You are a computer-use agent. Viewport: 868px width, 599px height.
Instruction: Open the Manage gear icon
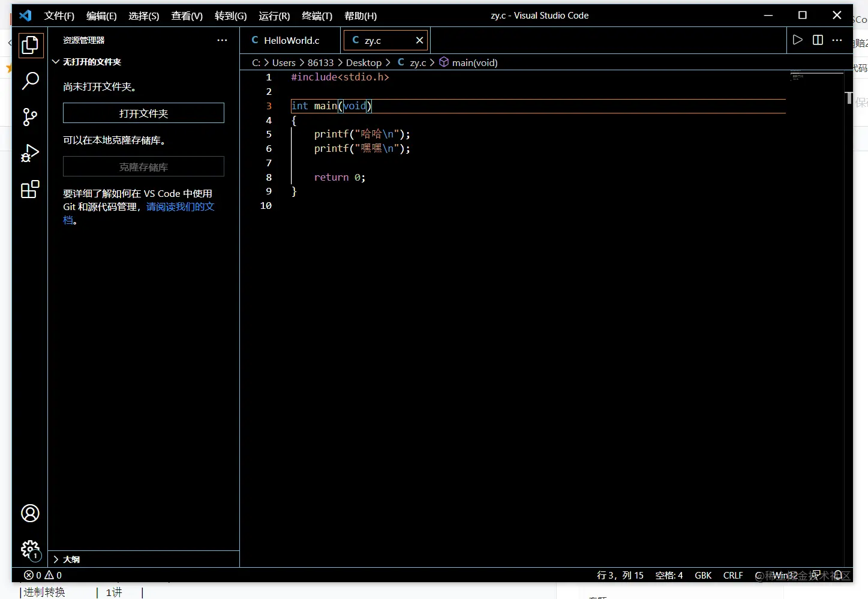pos(30,549)
